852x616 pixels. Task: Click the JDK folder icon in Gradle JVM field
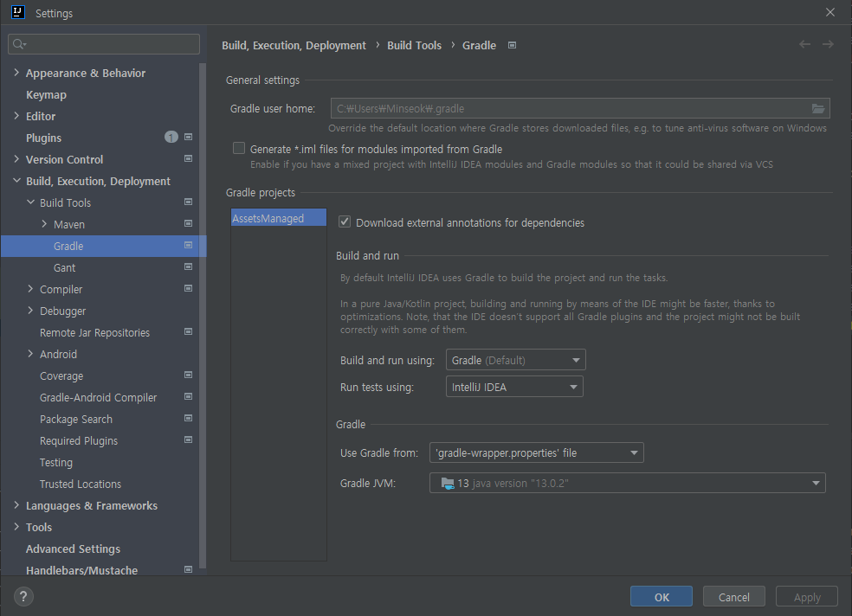coord(447,483)
